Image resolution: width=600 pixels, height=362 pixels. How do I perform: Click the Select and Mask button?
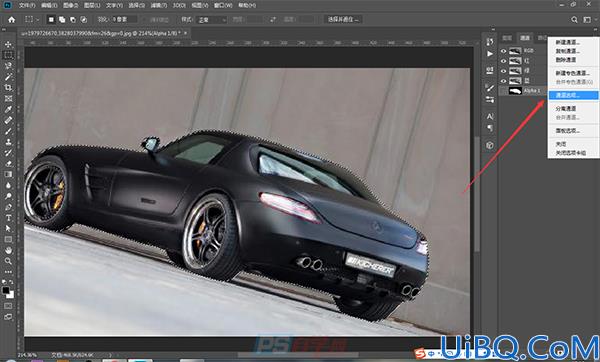[343, 20]
